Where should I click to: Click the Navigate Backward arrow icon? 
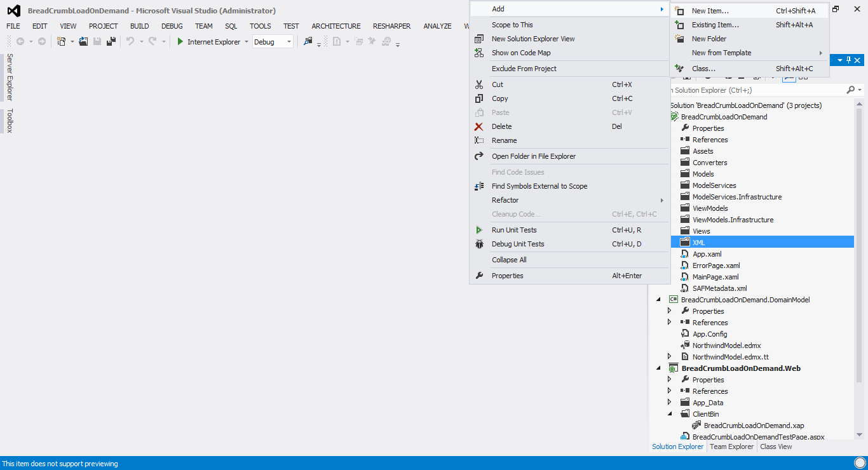pyautogui.click(x=20, y=41)
